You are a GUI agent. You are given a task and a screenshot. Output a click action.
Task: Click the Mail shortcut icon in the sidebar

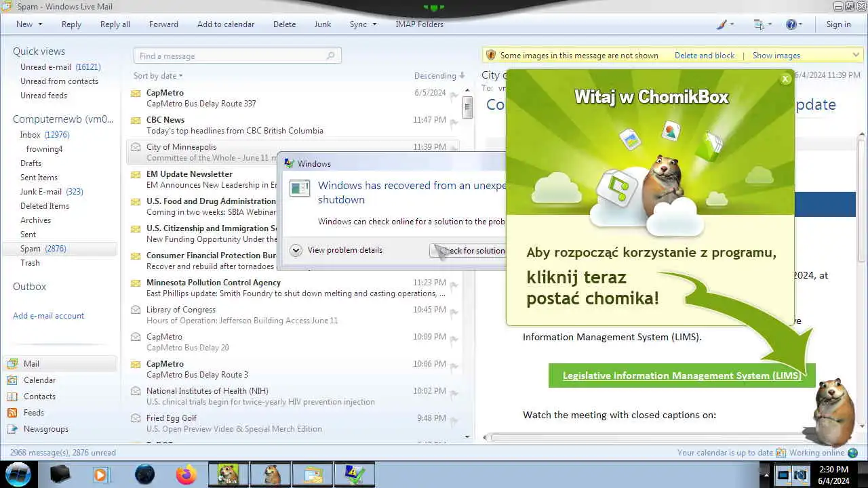tap(12, 364)
